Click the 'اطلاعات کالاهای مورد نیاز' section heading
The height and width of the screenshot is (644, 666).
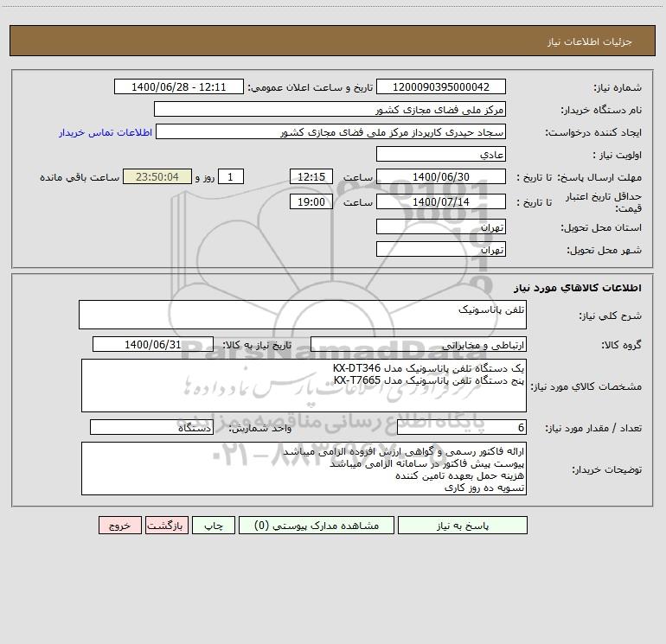pos(578,288)
